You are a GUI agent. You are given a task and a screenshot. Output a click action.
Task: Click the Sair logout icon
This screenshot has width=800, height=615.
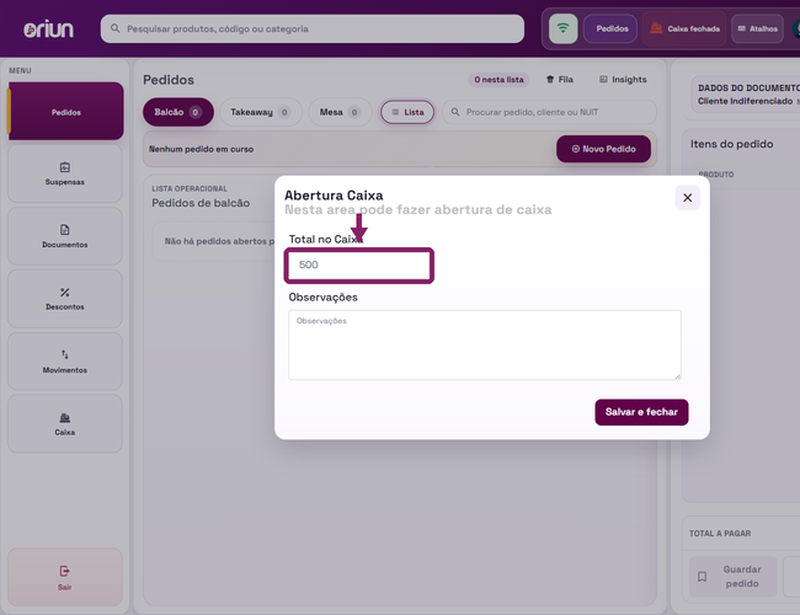click(64, 571)
